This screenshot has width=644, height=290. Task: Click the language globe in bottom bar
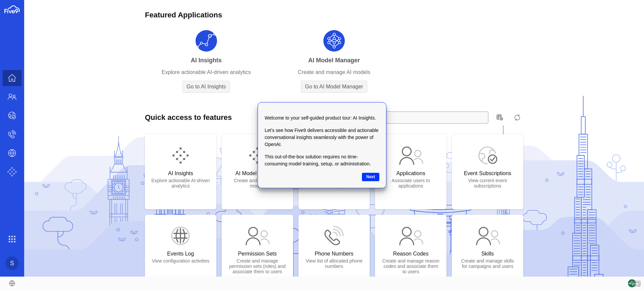pos(12,283)
